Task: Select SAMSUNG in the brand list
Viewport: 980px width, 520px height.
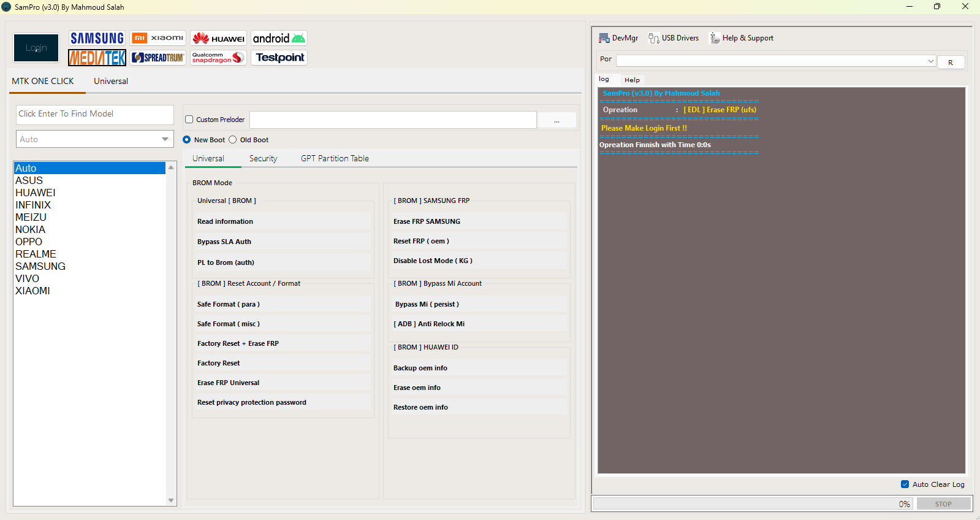Action: click(89, 266)
